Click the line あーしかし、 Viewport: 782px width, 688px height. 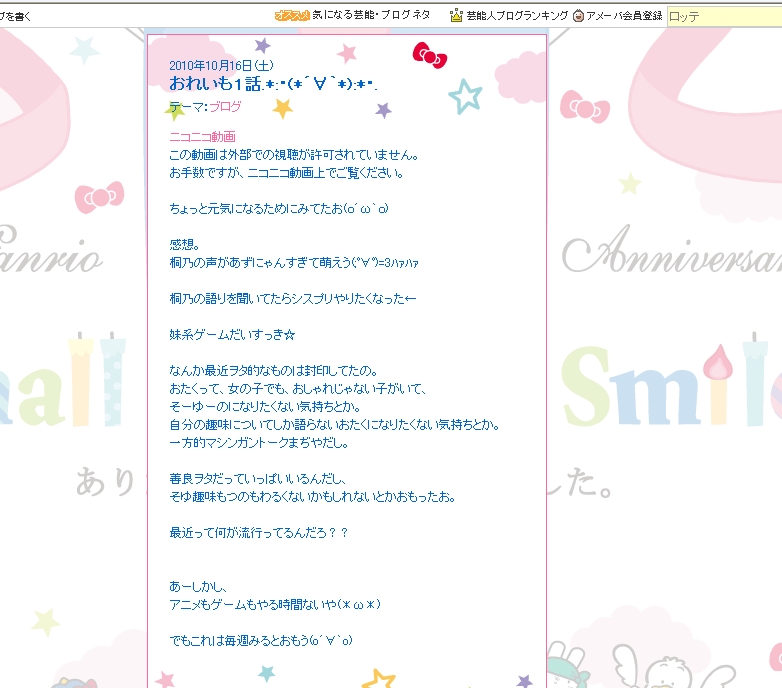(x=198, y=586)
